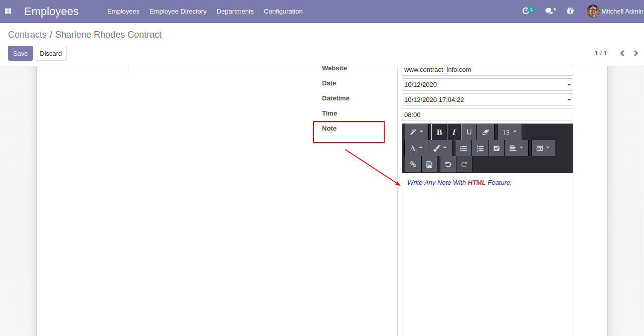Screen dimensions: 644x336
Task: Insert an unordered bullet list
Action: click(463, 148)
